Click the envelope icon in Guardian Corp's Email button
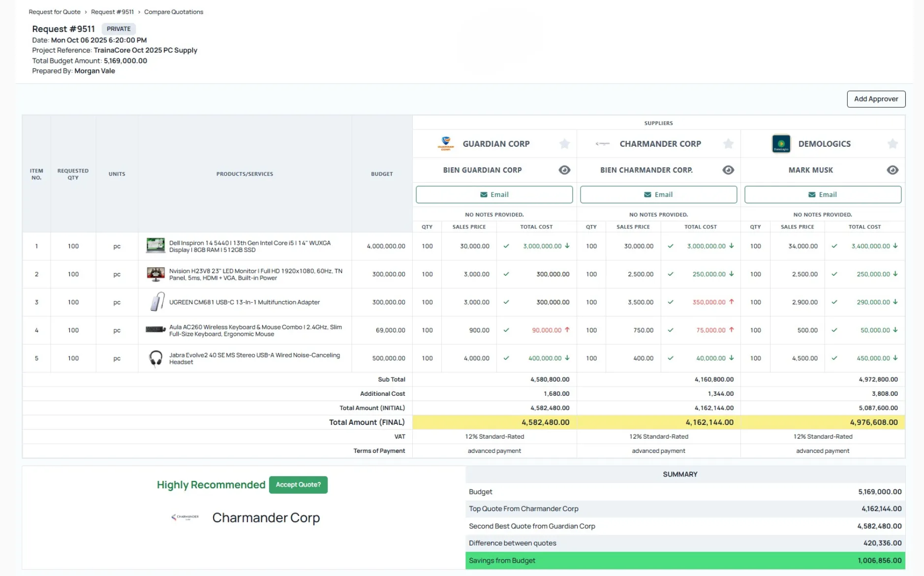The width and height of the screenshot is (924, 576). [x=484, y=194]
